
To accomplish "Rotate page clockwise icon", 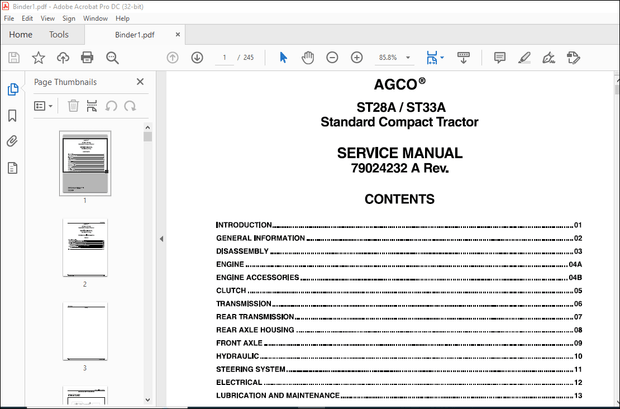I will coord(130,106).
